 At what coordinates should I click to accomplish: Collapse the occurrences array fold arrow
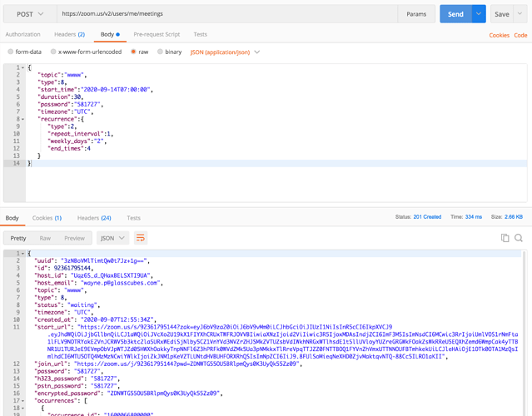[x=22, y=401]
